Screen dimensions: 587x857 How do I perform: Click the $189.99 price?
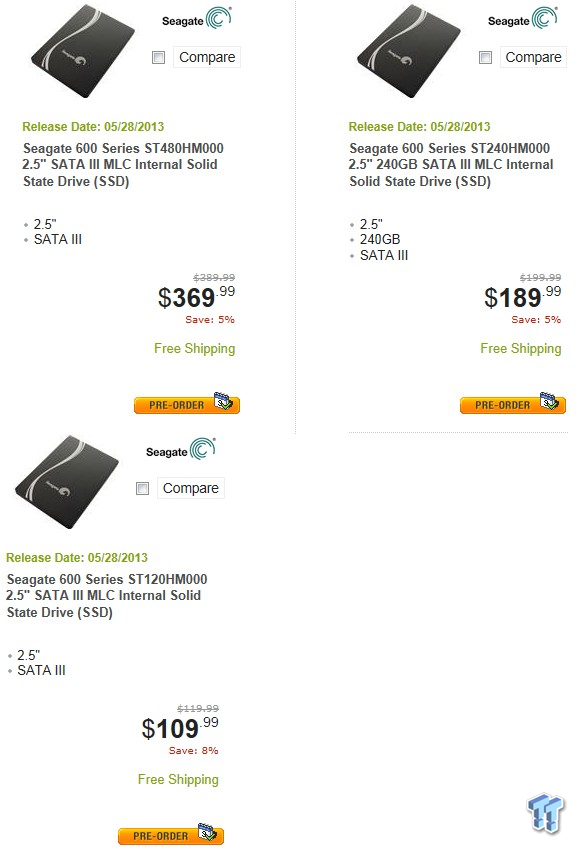[523, 297]
